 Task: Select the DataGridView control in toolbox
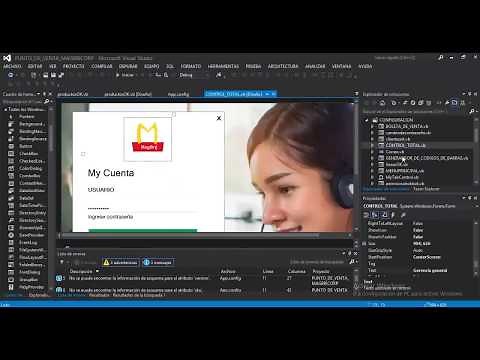coord(27,190)
